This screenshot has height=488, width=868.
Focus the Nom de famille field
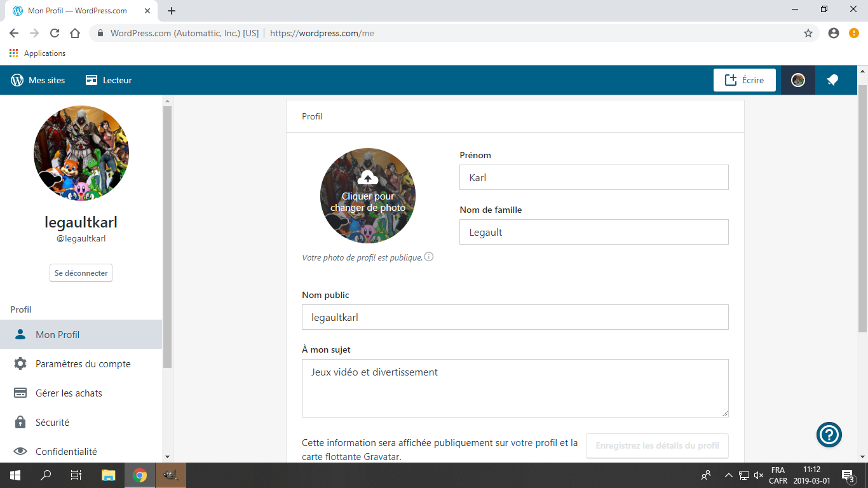[593, 232]
